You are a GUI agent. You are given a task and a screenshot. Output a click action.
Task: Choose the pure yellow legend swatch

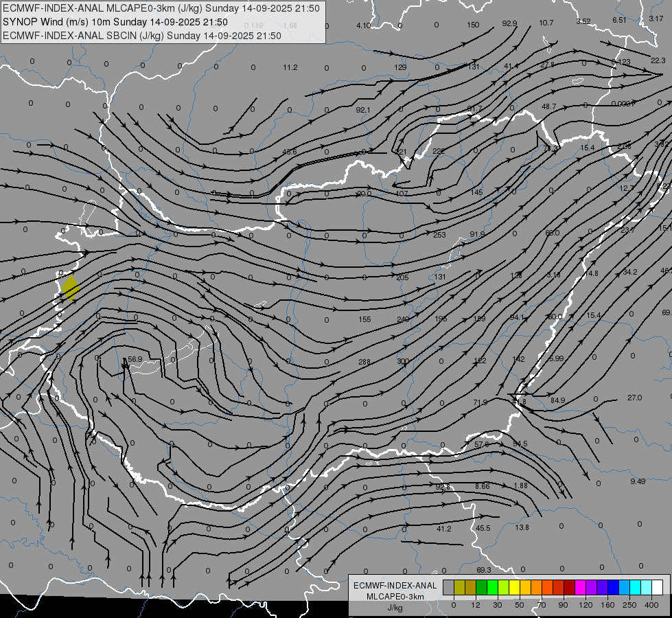click(515, 588)
